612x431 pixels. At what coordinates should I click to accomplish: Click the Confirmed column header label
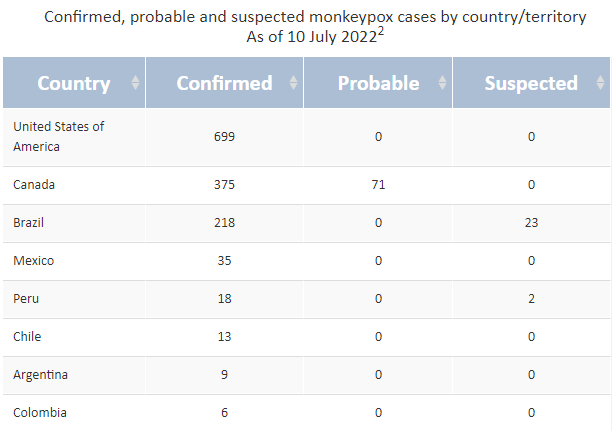coord(224,83)
